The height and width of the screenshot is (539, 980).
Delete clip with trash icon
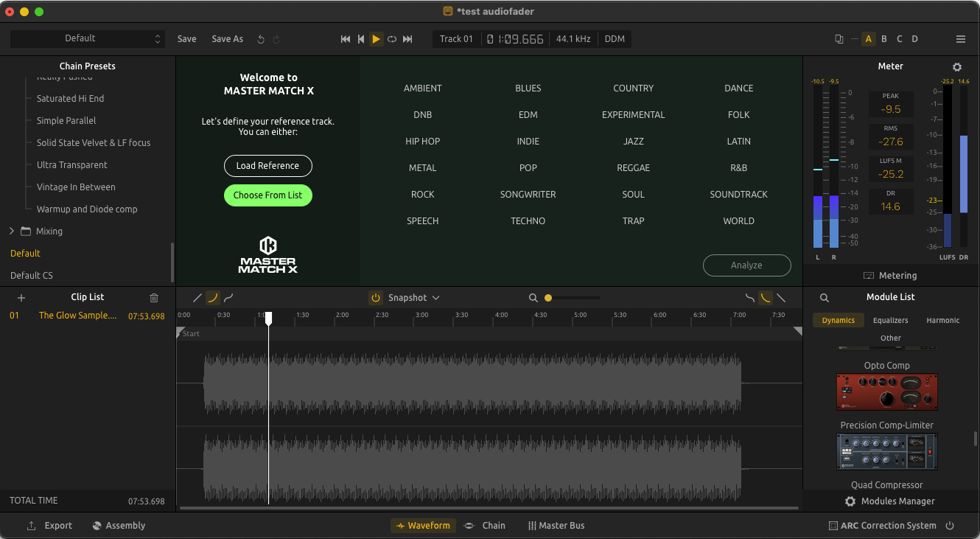click(154, 298)
